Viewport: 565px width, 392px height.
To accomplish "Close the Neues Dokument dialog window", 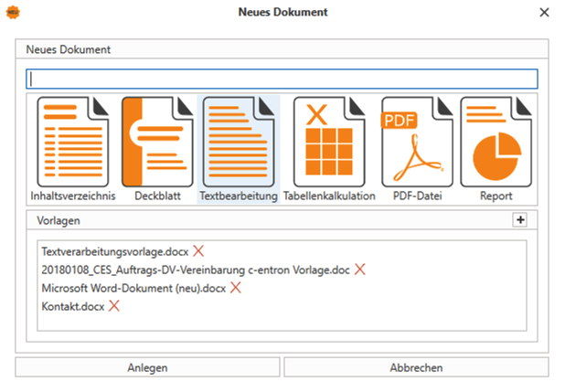I will pos(544,13).
